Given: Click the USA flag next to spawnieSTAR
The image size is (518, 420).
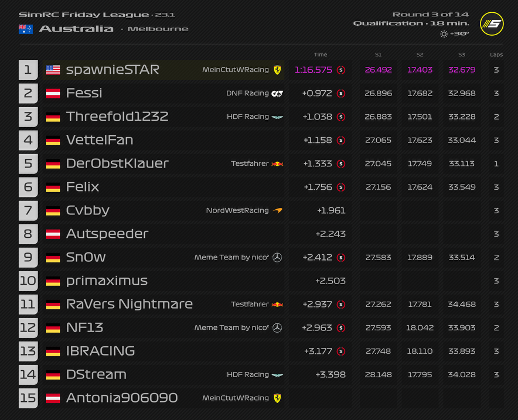Looking at the screenshot, I should coord(53,70).
